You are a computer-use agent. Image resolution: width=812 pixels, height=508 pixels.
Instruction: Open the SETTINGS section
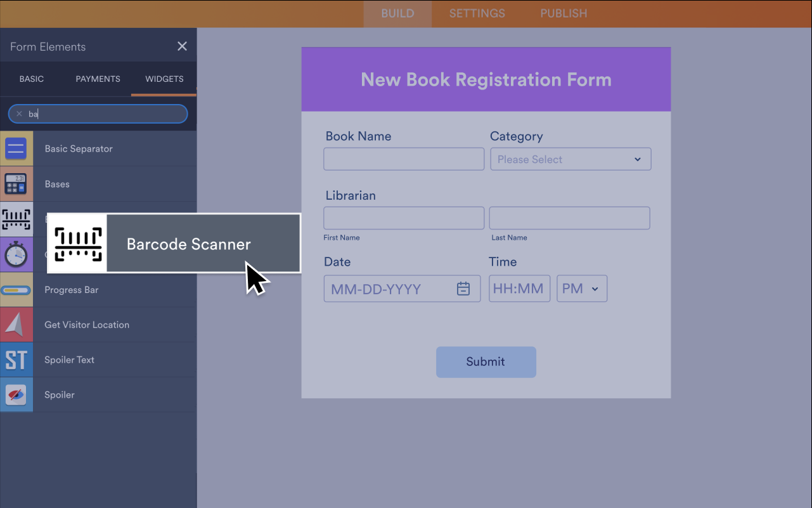(x=476, y=13)
